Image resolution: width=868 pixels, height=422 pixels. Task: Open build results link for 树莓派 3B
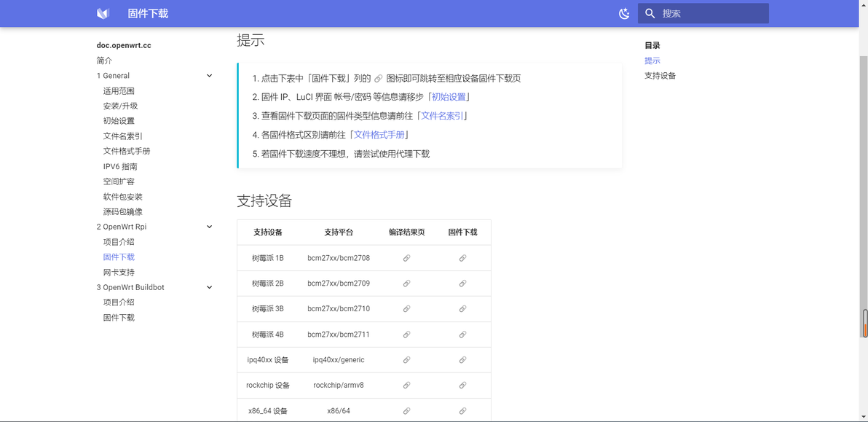(x=406, y=309)
